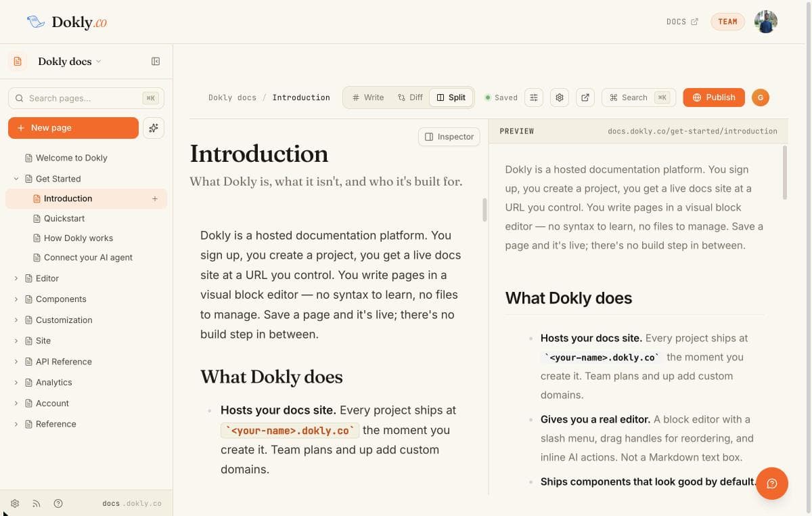Click the PREVIEW panel label
Viewport: 812px width, 516px height.
tap(517, 131)
